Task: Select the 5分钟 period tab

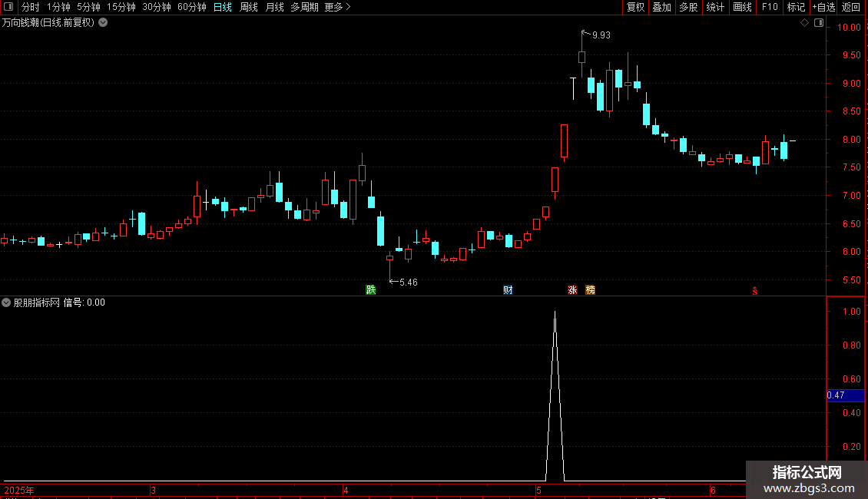Action: 88,7
